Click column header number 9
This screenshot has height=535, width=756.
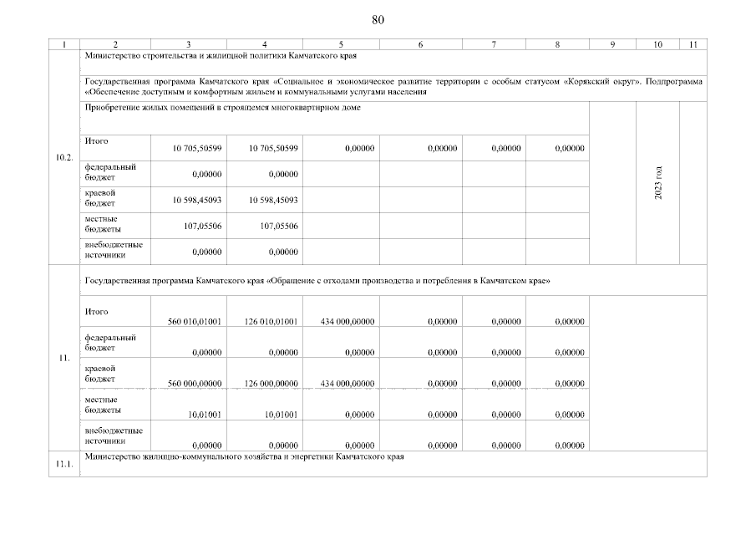pyautogui.click(x=612, y=44)
